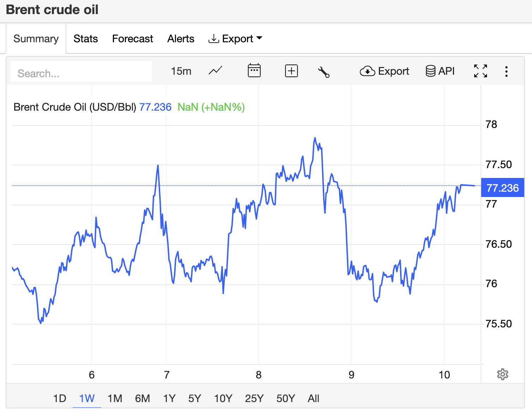Open the Alerts tab
This screenshot has height=413, width=532.
(x=181, y=38)
